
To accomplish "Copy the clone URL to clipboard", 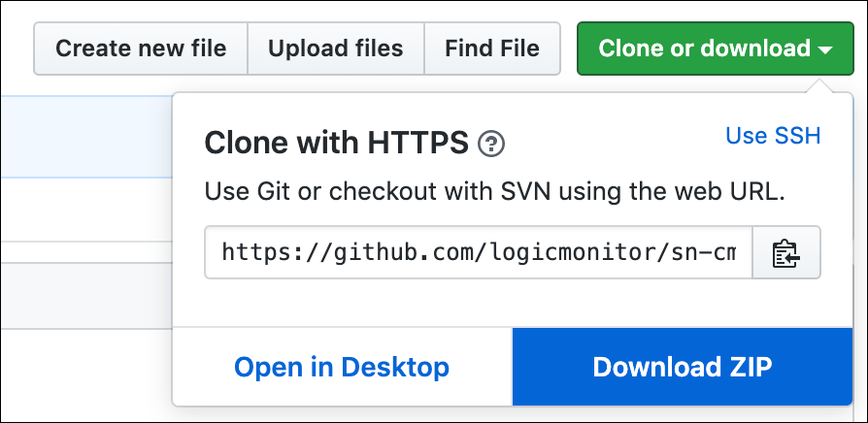I will (x=786, y=252).
